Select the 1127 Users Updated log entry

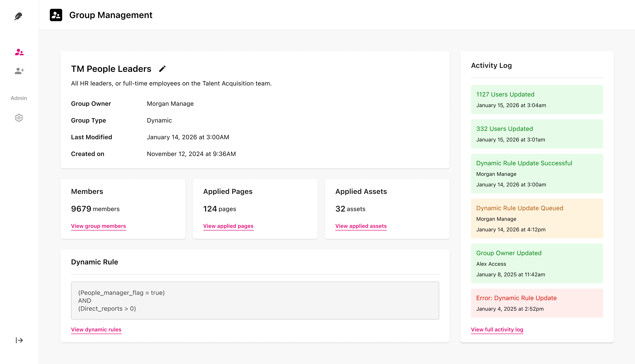click(537, 100)
